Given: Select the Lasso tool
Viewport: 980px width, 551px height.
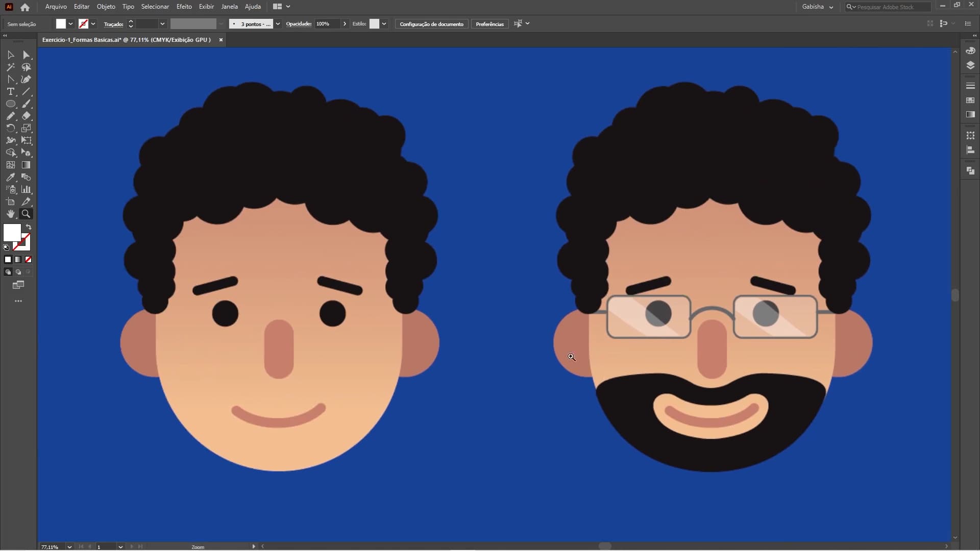Looking at the screenshot, I should [26, 67].
